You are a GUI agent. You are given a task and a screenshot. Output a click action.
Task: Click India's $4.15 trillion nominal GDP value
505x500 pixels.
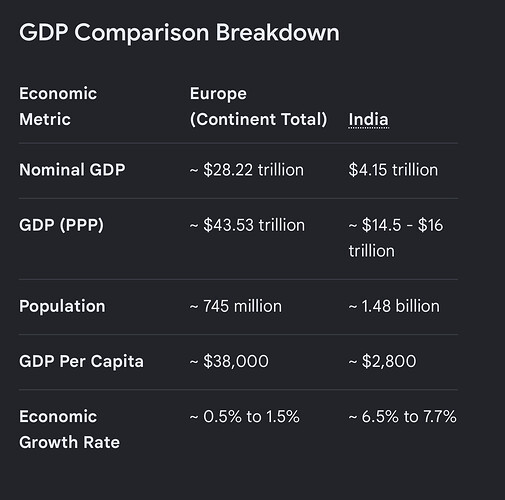(393, 170)
